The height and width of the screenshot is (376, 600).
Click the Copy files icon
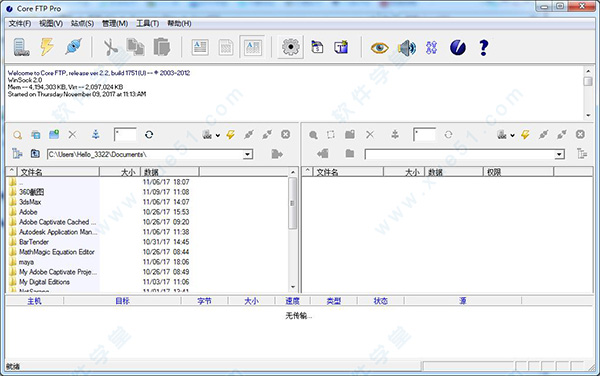[x=135, y=47]
